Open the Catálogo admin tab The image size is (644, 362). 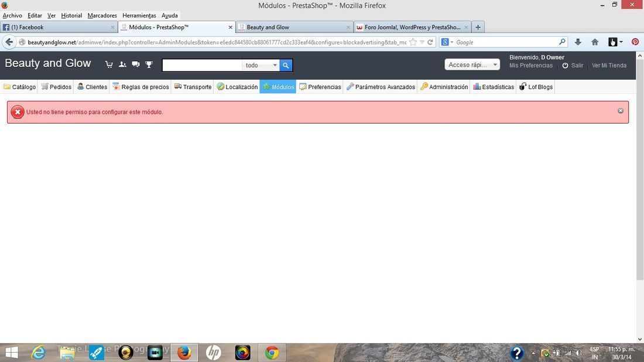(19, 87)
